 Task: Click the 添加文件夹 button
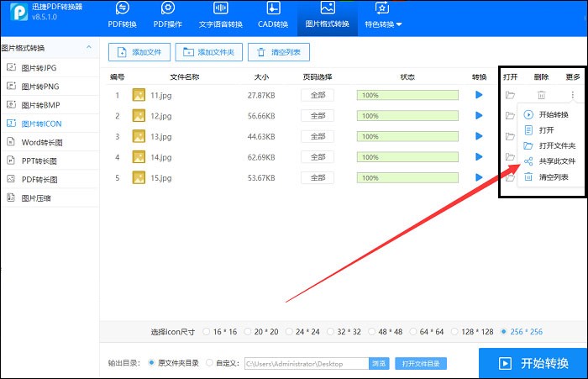coord(209,52)
